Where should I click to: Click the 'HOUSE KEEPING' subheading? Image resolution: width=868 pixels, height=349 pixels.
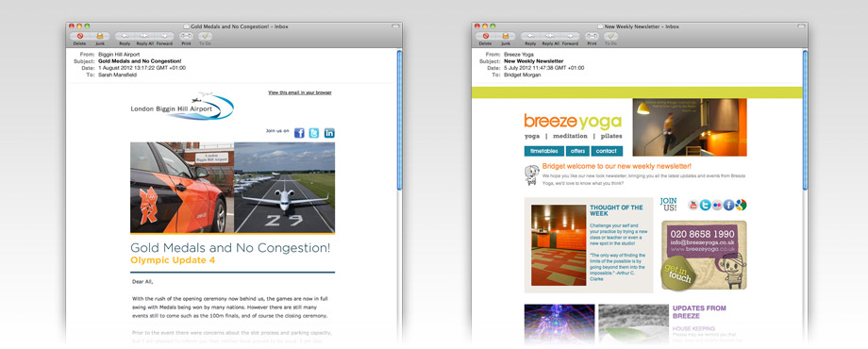click(693, 328)
